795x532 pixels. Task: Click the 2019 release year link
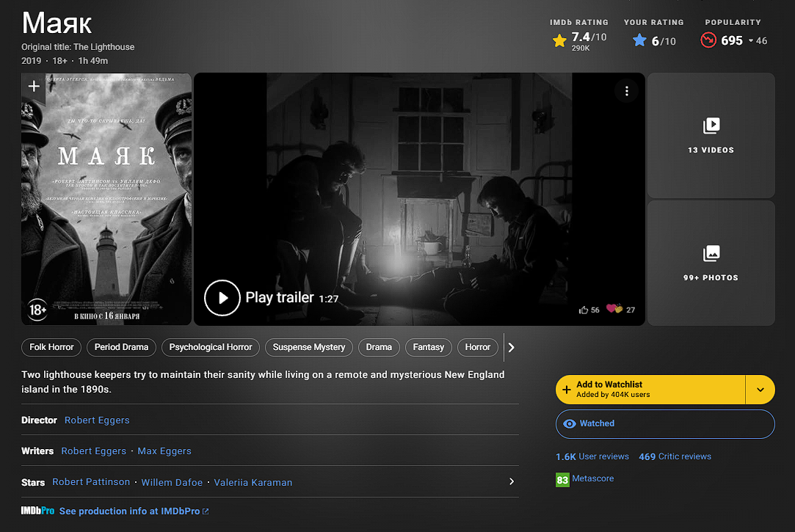(31, 61)
